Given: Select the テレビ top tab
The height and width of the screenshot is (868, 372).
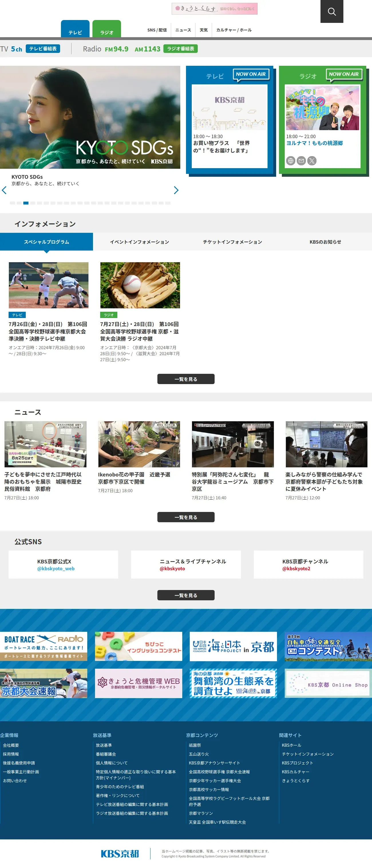Looking at the screenshot, I should coord(75,29).
